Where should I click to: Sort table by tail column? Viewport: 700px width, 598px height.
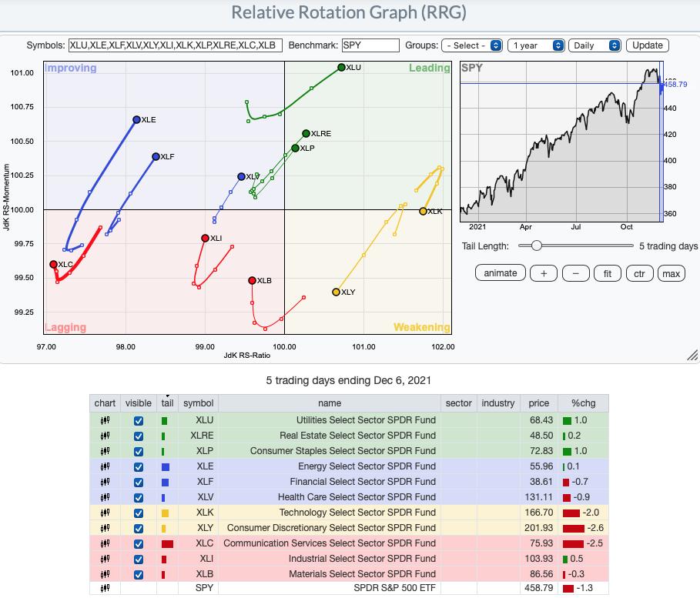[x=167, y=403]
